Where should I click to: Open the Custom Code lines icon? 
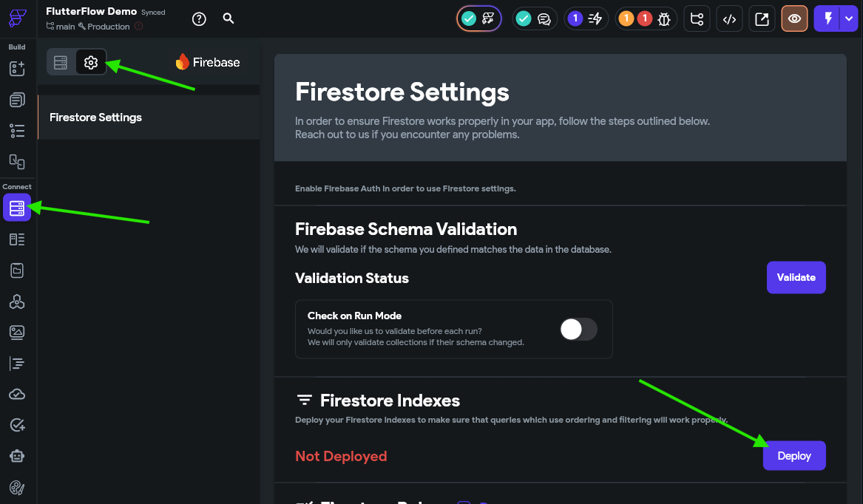[17, 363]
